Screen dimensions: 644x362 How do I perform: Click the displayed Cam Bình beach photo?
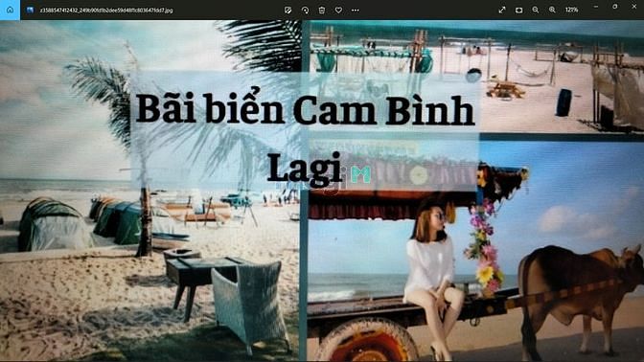click(x=322, y=191)
